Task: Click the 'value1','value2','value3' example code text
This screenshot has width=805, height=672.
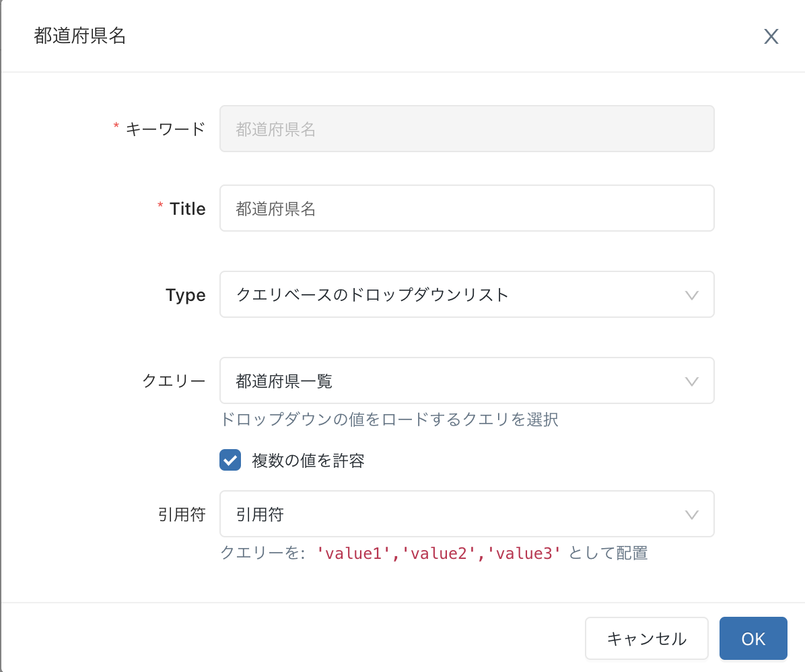Action: point(438,553)
